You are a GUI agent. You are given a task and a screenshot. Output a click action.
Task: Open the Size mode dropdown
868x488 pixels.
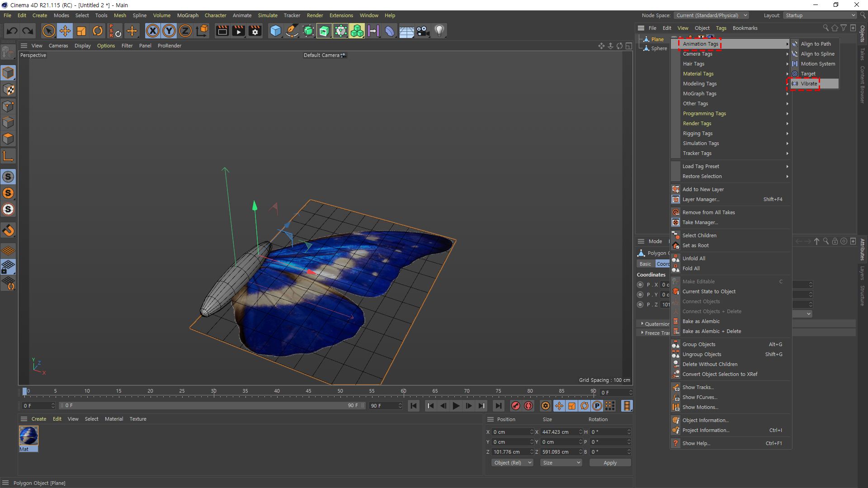point(561,463)
